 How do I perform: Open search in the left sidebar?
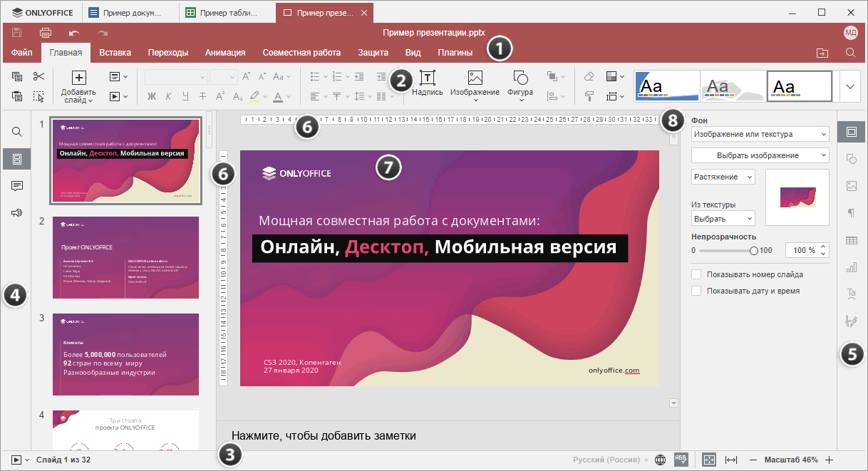pos(17,132)
